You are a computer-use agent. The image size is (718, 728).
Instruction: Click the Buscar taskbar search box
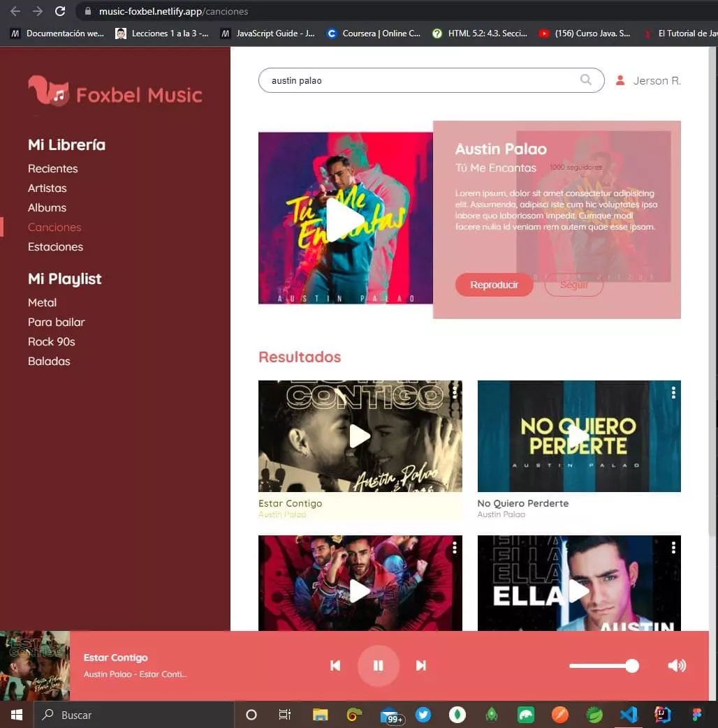[x=133, y=715]
